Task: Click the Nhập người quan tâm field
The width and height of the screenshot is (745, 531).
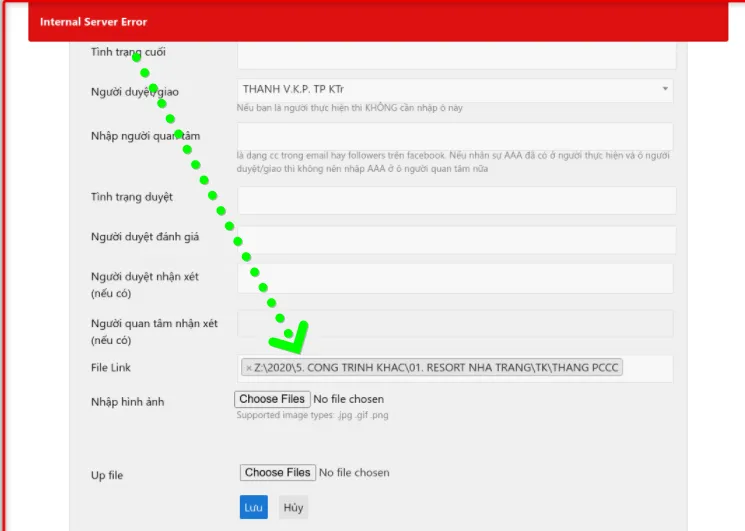Action: tap(455, 136)
